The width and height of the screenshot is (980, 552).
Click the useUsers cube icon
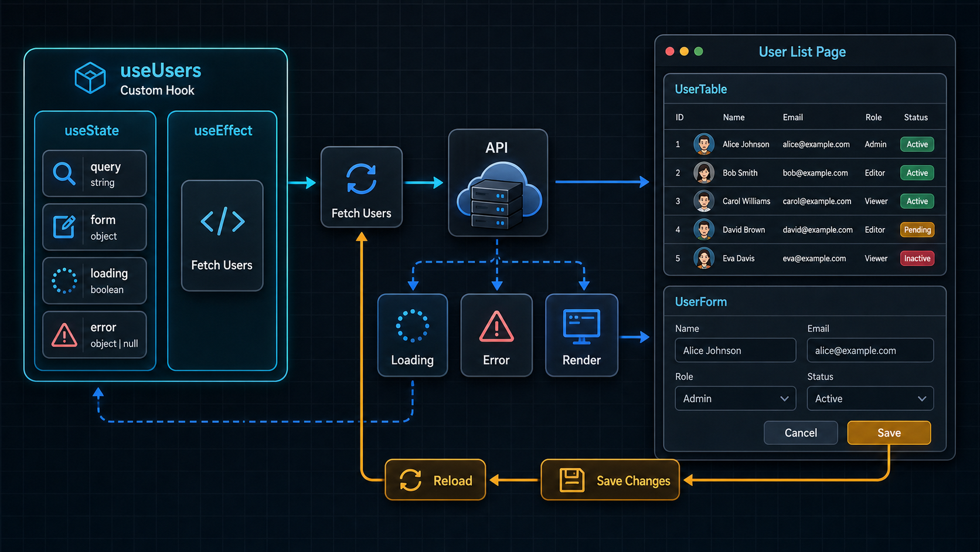[x=90, y=77]
